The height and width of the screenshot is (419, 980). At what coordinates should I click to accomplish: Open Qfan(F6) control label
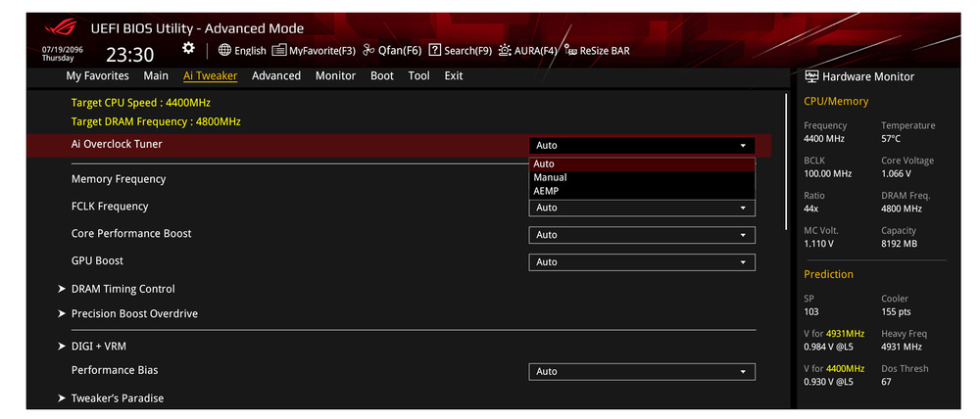click(x=400, y=51)
